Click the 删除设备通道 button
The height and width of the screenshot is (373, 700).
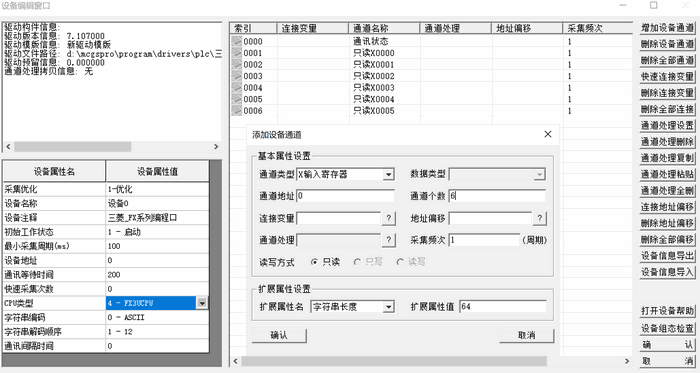667,44
